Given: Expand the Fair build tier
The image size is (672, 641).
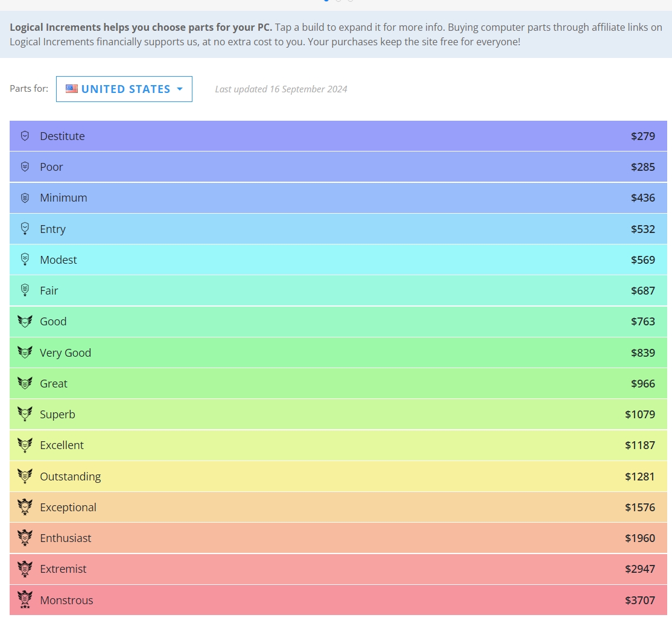Looking at the screenshot, I should pos(338,290).
